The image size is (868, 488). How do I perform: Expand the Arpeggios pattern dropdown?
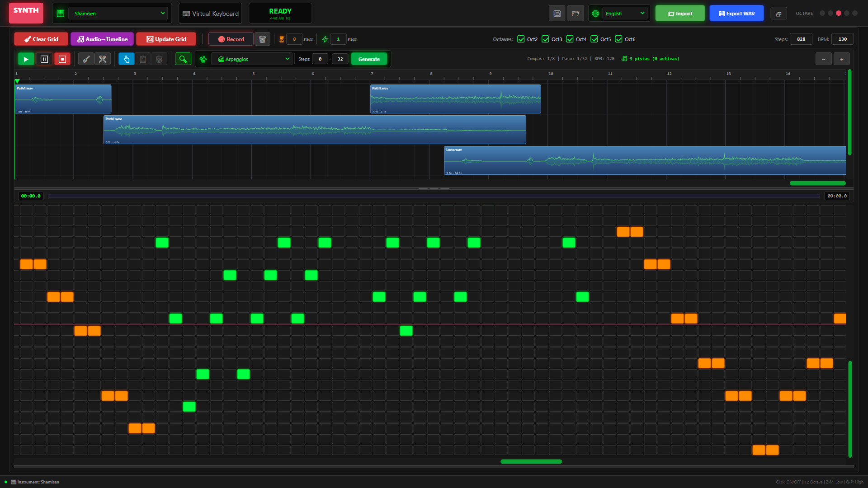(x=251, y=59)
